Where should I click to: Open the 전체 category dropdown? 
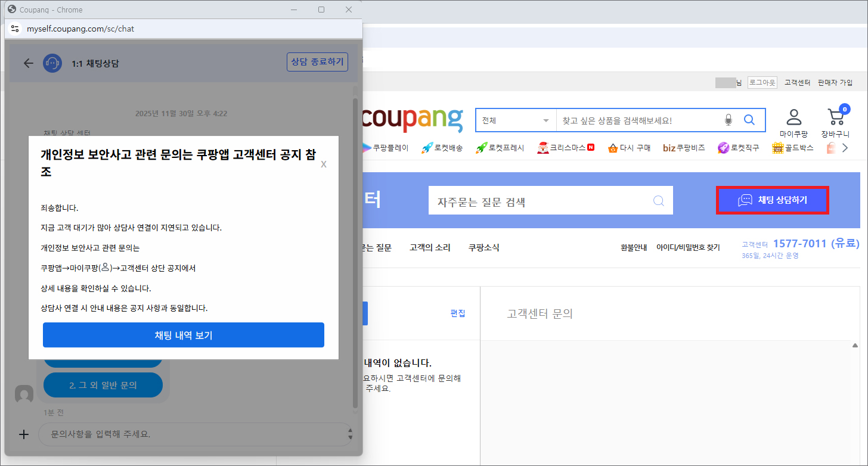pyautogui.click(x=516, y=120)
